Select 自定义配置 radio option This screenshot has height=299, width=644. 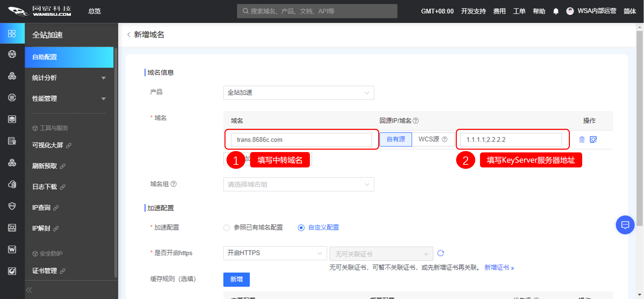click(318, 228)
